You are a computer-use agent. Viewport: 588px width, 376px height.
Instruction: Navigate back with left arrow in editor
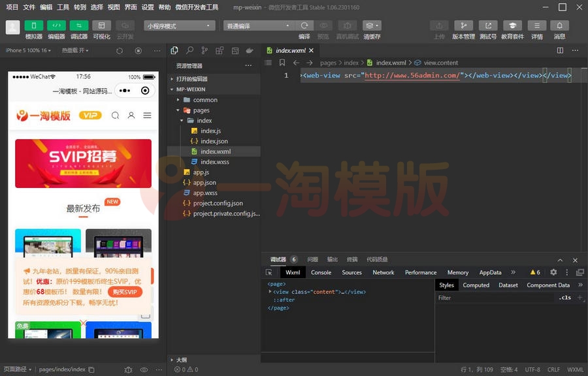click(x=296, y=63)
